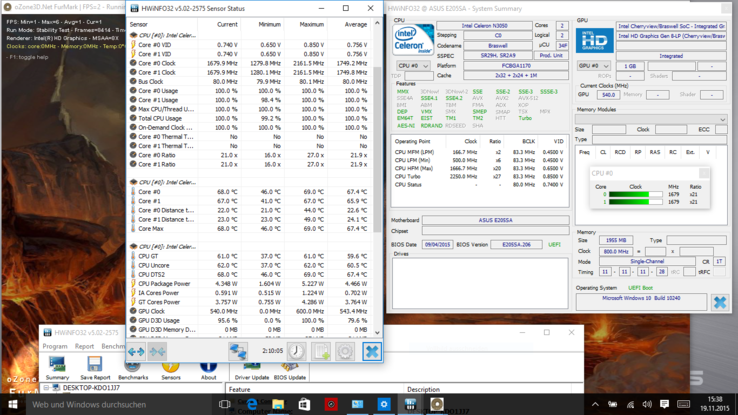This screenshot has height=415, width=738.
Task: Open sensor settings gear icon
Action: 345,351
